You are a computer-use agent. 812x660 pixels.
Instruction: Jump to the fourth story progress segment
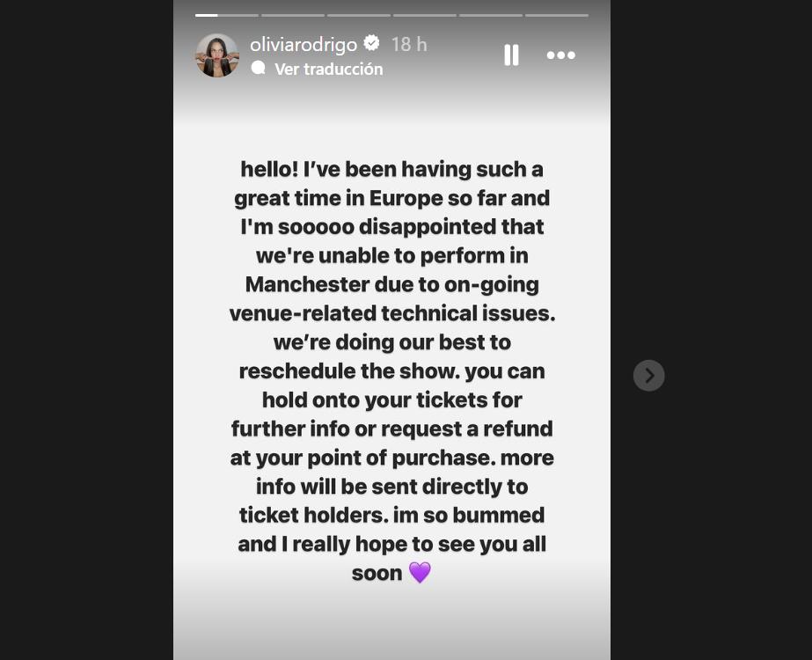point(424,15)
